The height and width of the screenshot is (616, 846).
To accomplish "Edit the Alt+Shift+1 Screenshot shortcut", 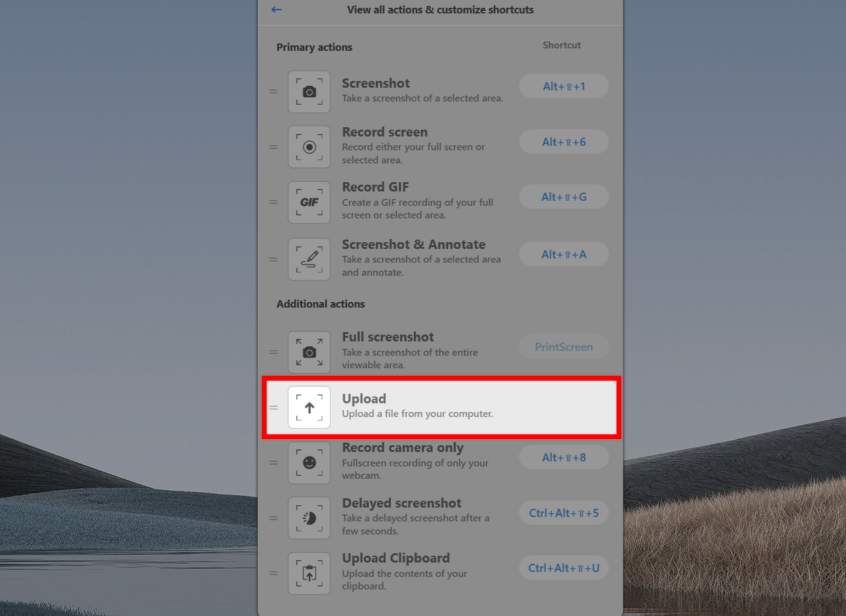I will pyautogui.click(x=564, y=86).
